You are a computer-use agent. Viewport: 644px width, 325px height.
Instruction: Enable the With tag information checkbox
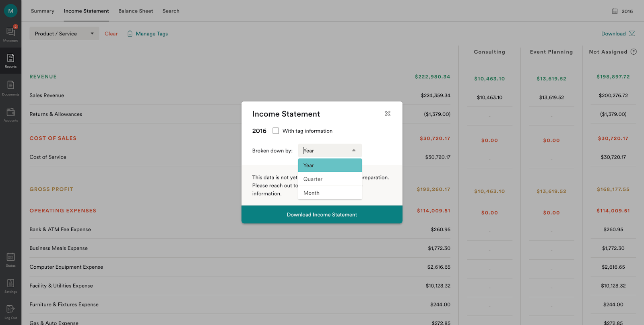pos(276,131)
